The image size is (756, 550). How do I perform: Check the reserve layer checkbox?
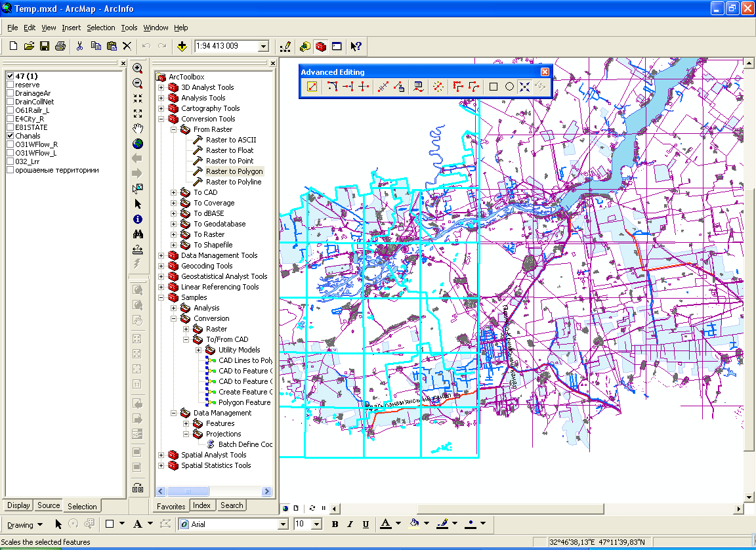pos(10,85)
